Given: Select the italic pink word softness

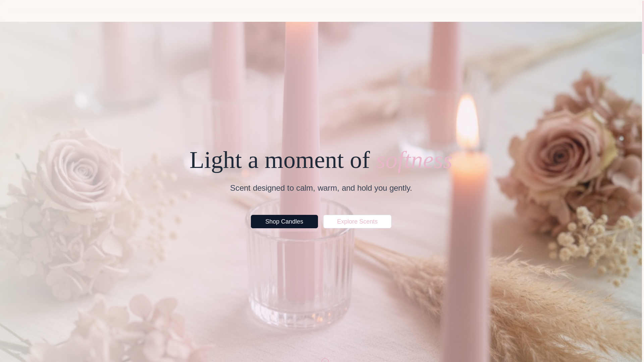Looking at the screenshot, I should point(414,160).
